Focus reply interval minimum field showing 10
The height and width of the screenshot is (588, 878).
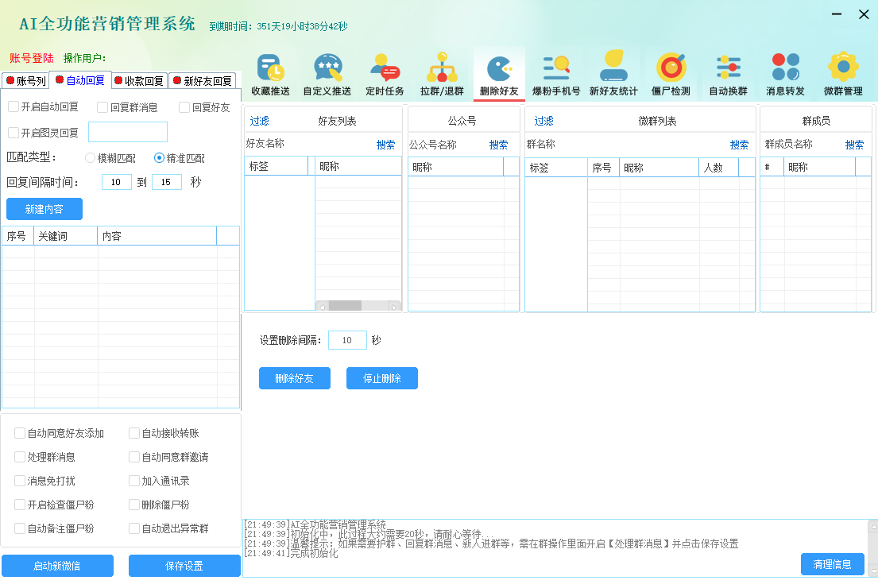click(117, 182)
